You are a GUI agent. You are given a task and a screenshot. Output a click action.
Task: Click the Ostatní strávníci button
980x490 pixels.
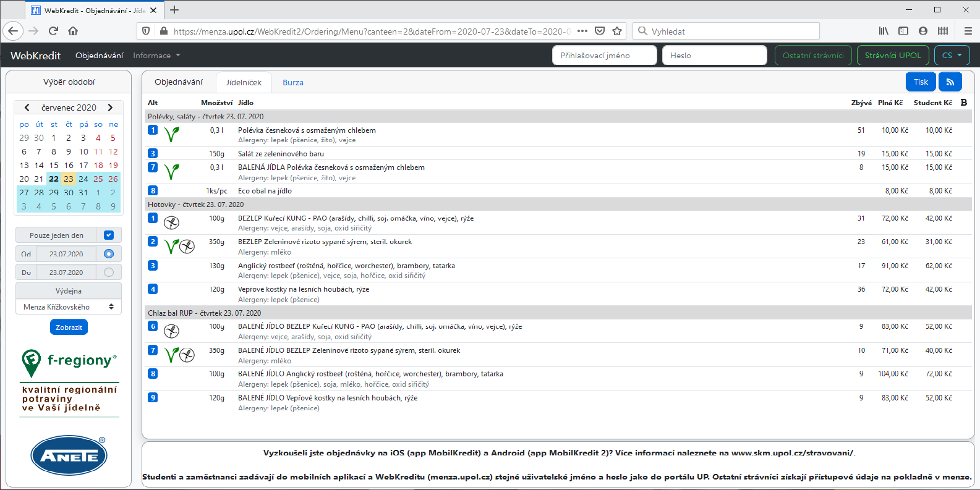point(813,55)
